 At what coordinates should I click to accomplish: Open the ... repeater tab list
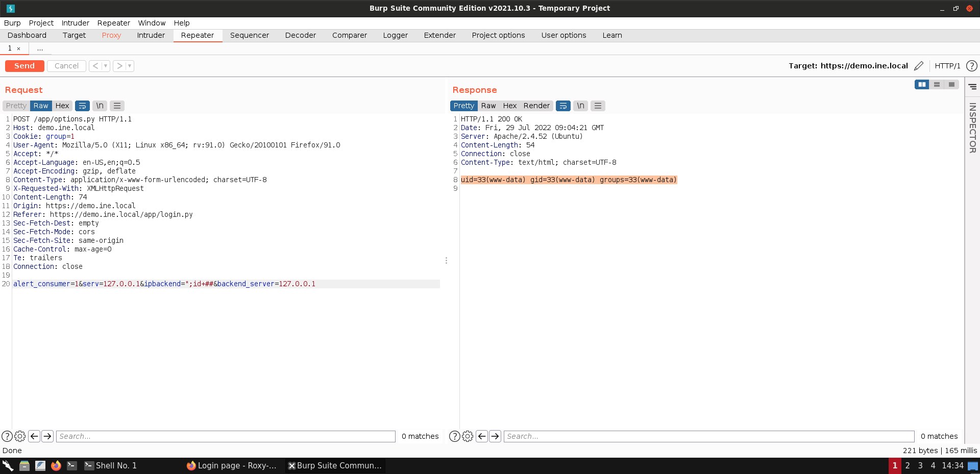[40, 48]
